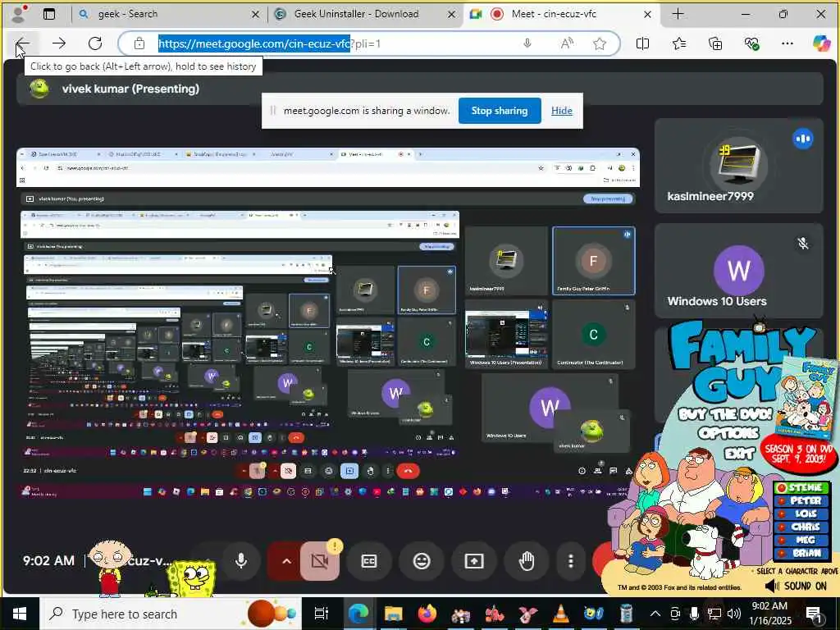Choose Meg in Family Guy overlay
The width and height of the screenshot is (840, 630).
point(802,540)
